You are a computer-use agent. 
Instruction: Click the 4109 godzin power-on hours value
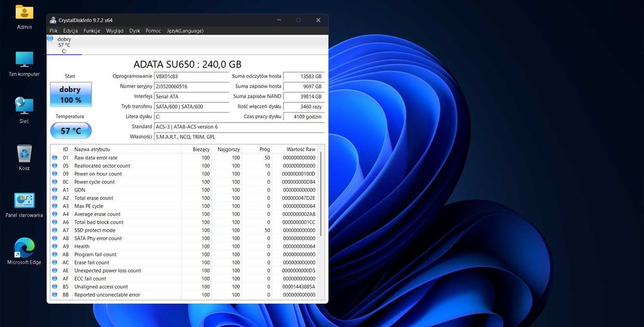tap(304, 117)
